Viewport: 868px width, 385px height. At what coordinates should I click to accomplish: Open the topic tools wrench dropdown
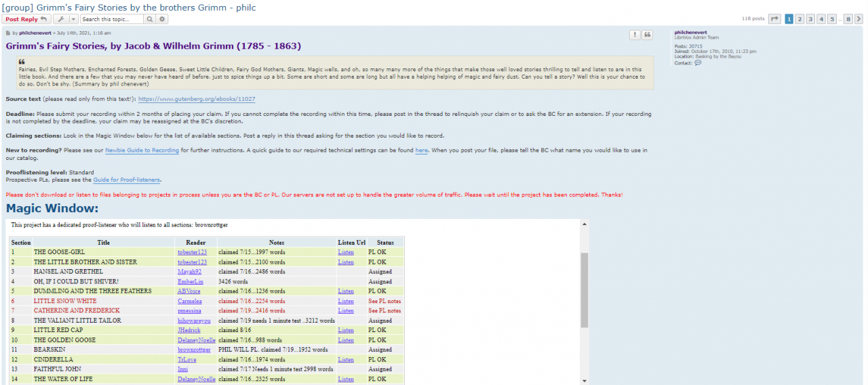pos(65,19)
